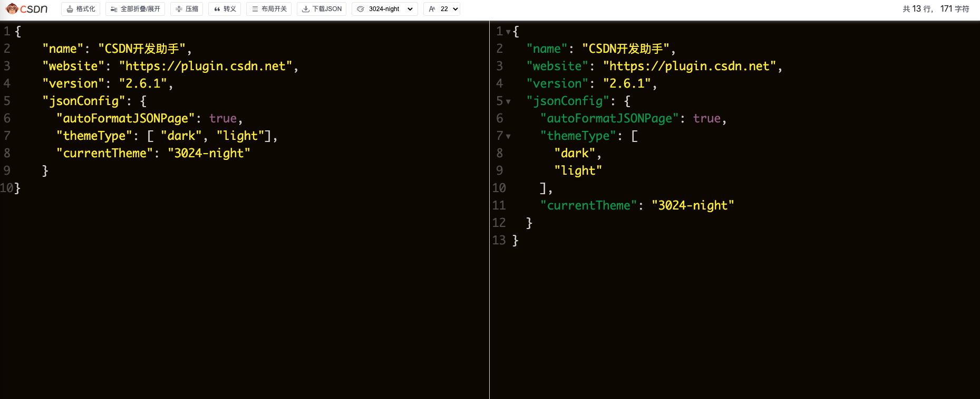Toggle the 布局开关 layout switch
This screenshot has width=980, height=399.
pyautogui.click(x=269, y=9)
